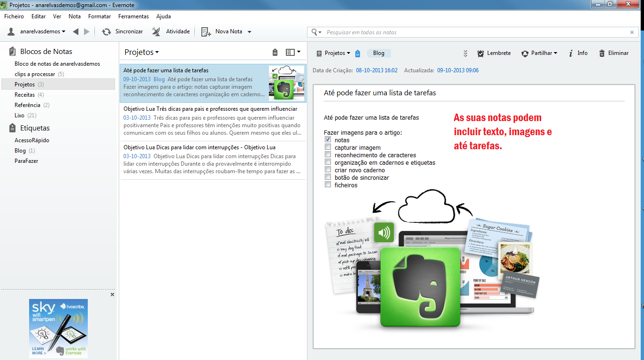The width and height of the screenshot is (644, 360).
Task: Click the user account silhouette icon
Action: coord(11,31)
